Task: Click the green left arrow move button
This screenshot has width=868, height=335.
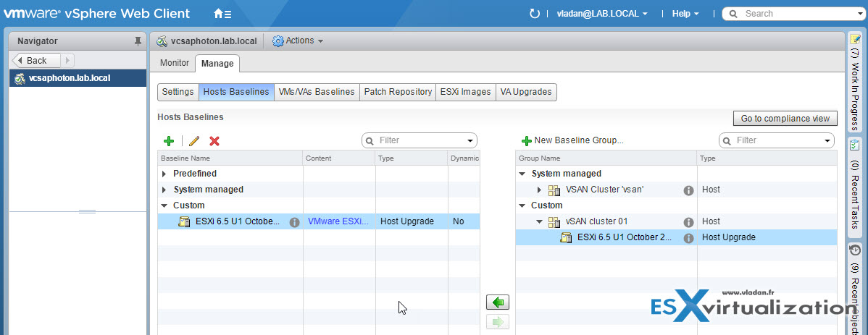Action: point(497,302)
